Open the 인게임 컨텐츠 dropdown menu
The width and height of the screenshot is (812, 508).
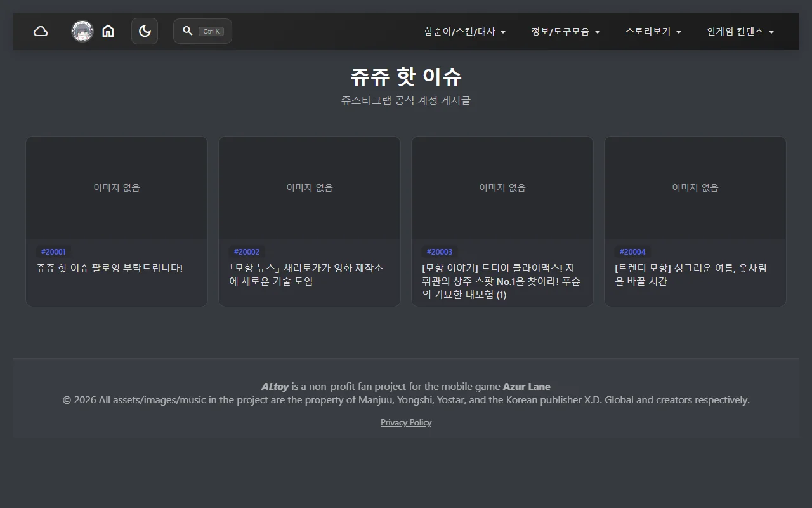[740, 31]
